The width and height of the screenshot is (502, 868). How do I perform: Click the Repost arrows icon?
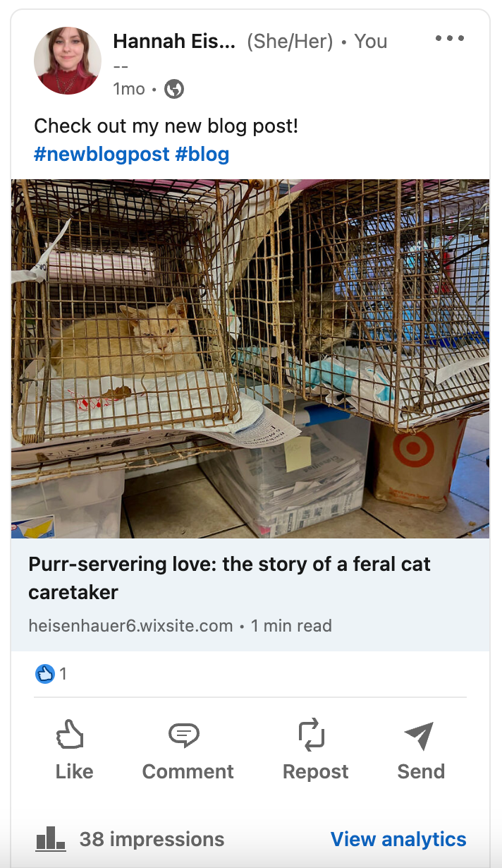312,735
